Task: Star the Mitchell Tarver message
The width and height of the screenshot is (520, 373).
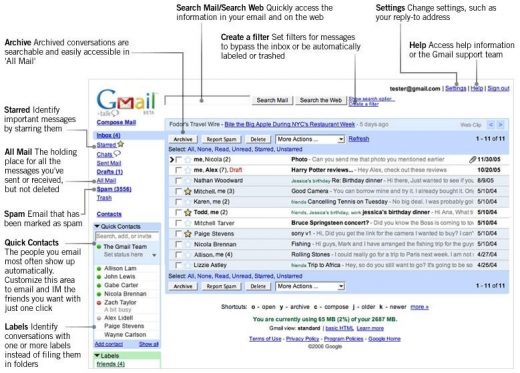Action: pyautogui.click(x=188, y=223)
